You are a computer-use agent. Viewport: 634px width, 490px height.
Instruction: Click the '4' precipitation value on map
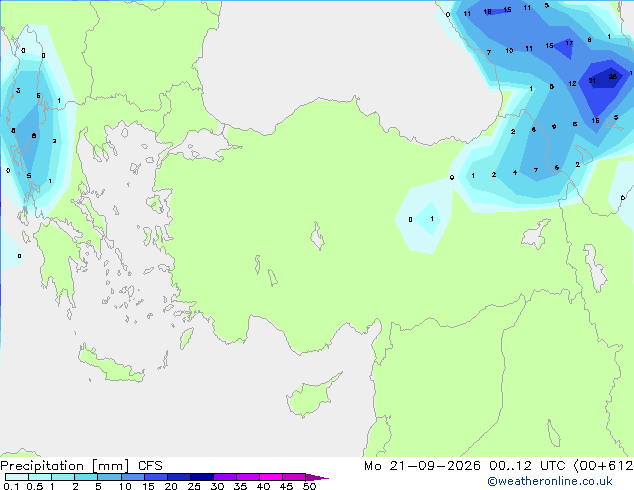tap(515, 173)
